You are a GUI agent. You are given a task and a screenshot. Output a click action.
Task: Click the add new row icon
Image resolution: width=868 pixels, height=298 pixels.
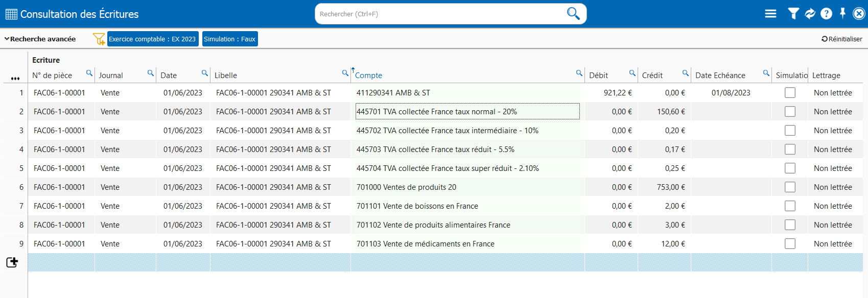pos(12,262)
